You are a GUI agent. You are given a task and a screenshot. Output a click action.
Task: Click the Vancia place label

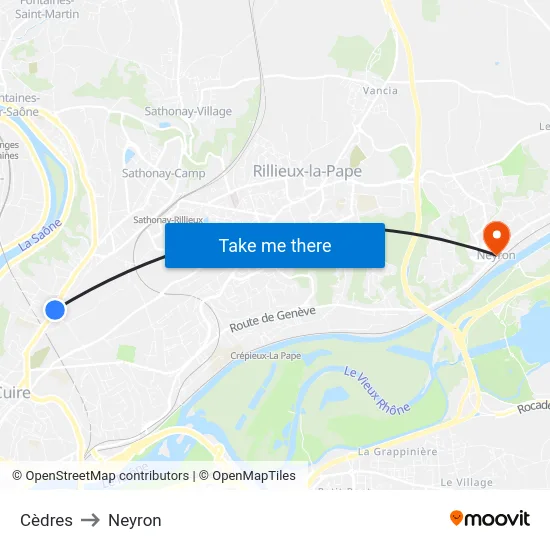pos(380,91)
